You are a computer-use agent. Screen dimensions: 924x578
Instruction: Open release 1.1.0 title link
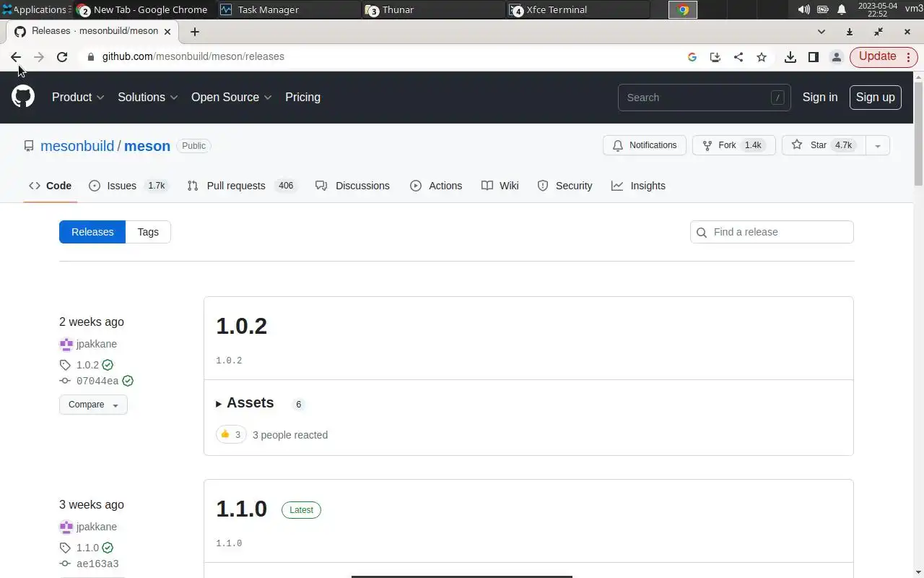(x=242, y=509)
